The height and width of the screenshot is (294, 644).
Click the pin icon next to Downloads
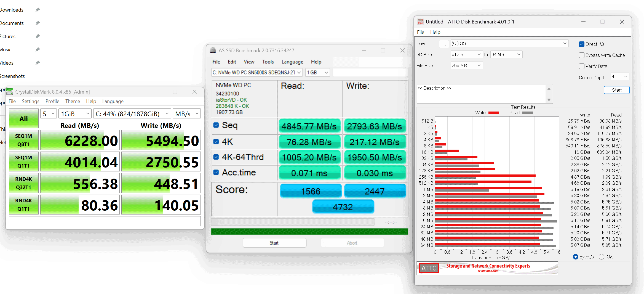(38, 10)
